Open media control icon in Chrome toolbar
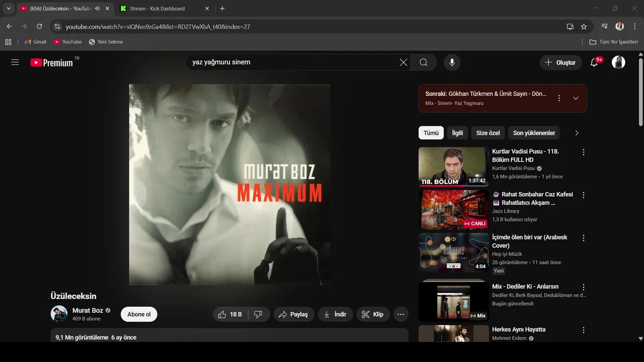The image size is (644, 362). pyautogui.click(x=605, y=26)
